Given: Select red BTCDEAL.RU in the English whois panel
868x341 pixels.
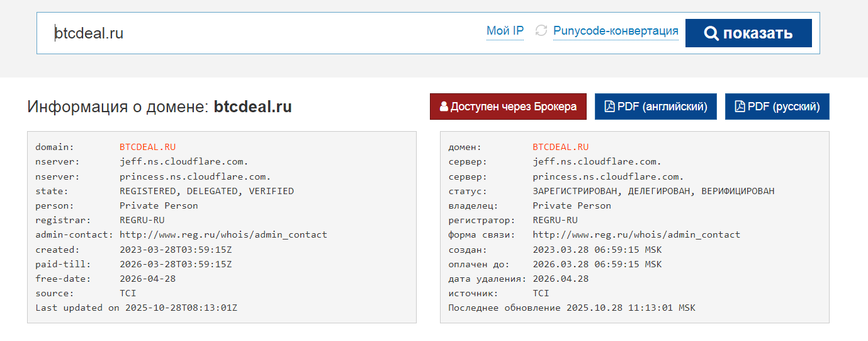Looking at the screenshot, I should 148,147.
